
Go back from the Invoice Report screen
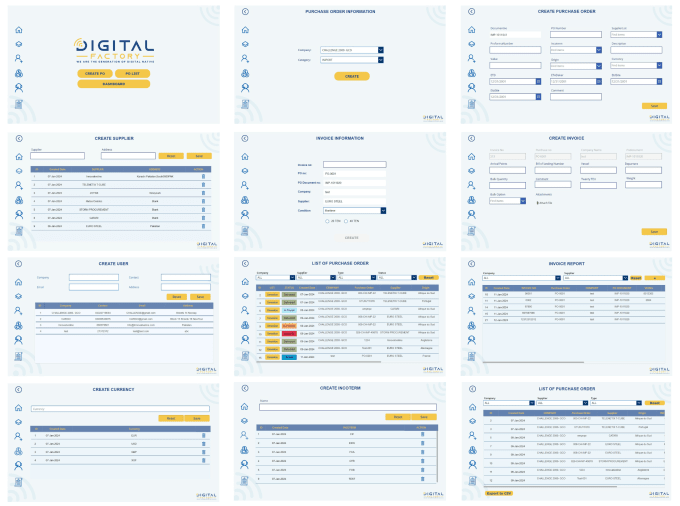coord(471,264)
